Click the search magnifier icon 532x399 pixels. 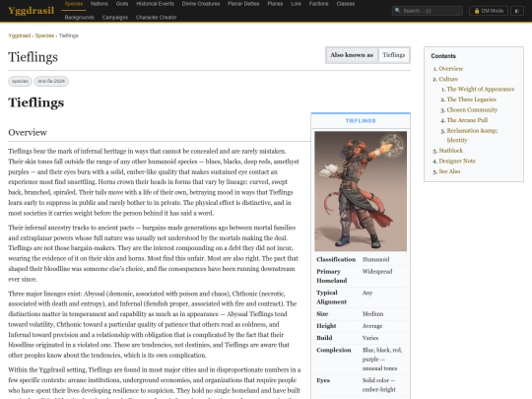[398, 11]
